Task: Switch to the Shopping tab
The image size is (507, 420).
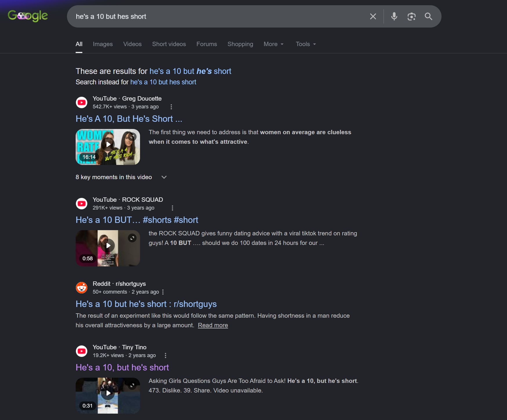Action: coord(240,44)
